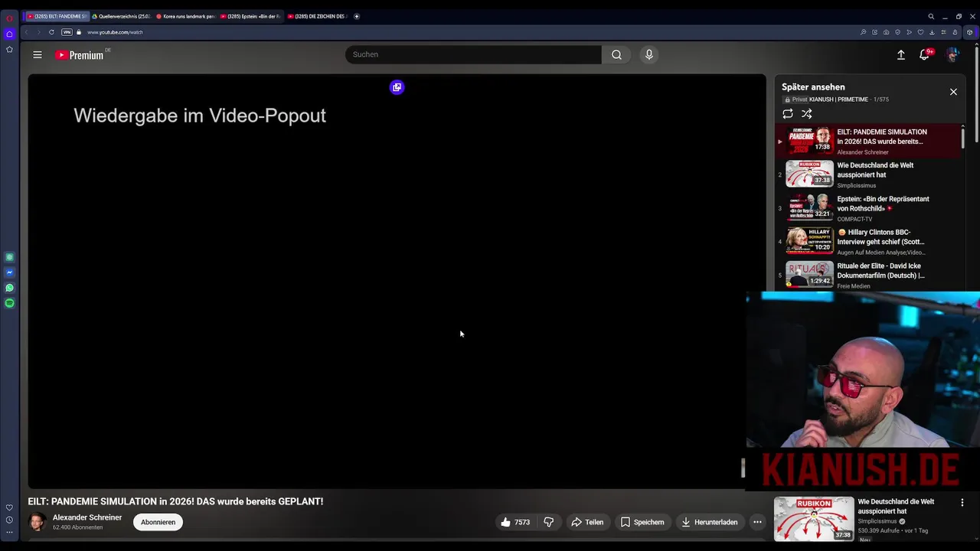980x551 pixels.
Task: Open options for recommended Wie Deutschland video
Action: 962,503
